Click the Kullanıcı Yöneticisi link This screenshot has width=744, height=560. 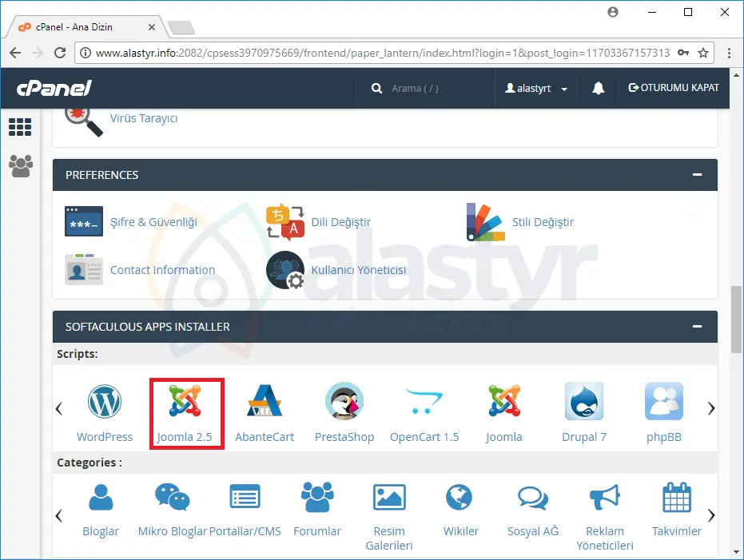pyautogui.click(x=358, y=270)
